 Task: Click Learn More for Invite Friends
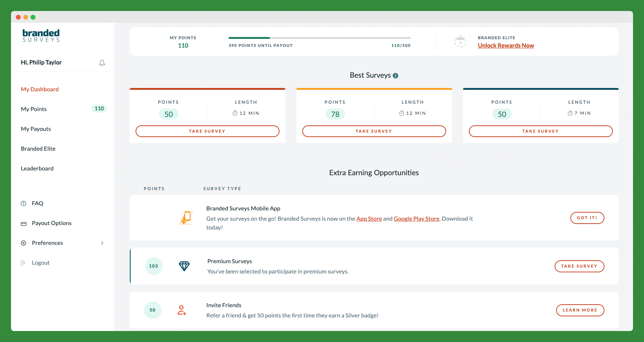tap(580, 310)
